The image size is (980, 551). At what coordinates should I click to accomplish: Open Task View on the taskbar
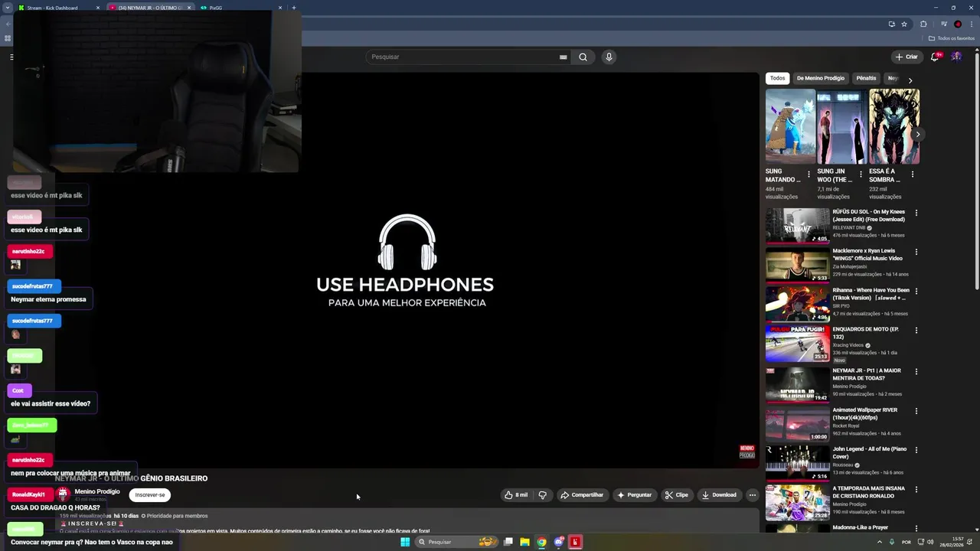(508, 542)
